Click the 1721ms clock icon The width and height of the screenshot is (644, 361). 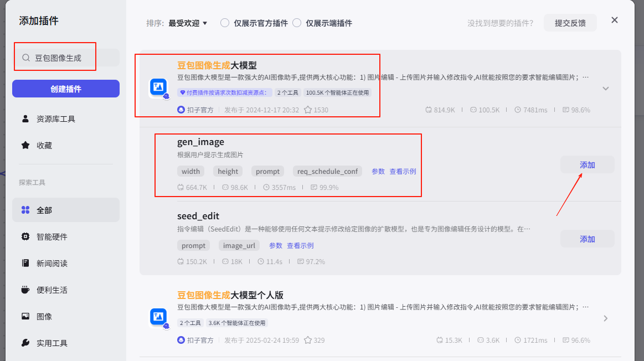pyautogui.click(x=518, y=340)
